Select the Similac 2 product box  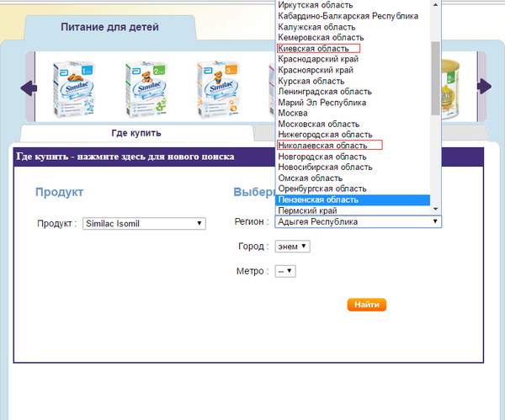[146, 88]
